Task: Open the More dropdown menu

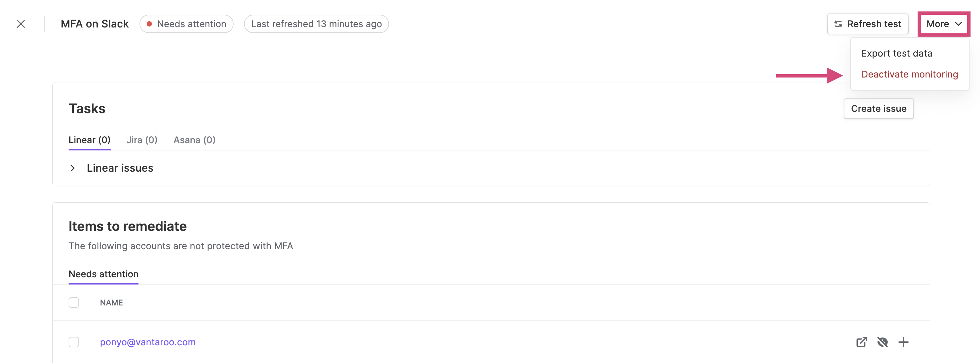Action: [x=943, y=24]
